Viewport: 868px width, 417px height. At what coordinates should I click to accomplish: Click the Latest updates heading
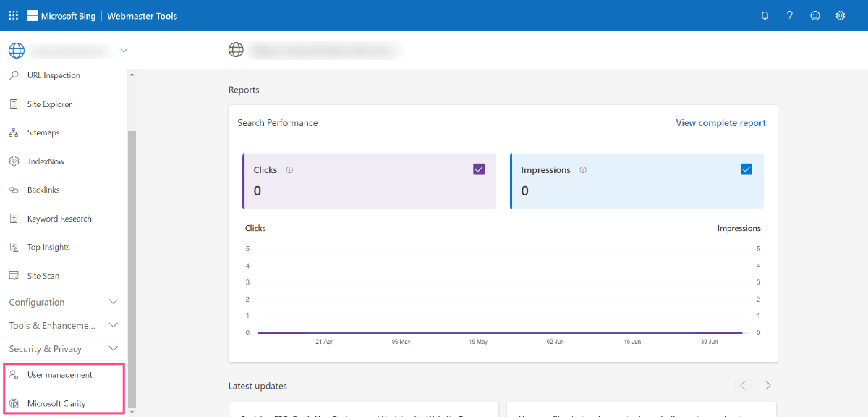[258, 386]
